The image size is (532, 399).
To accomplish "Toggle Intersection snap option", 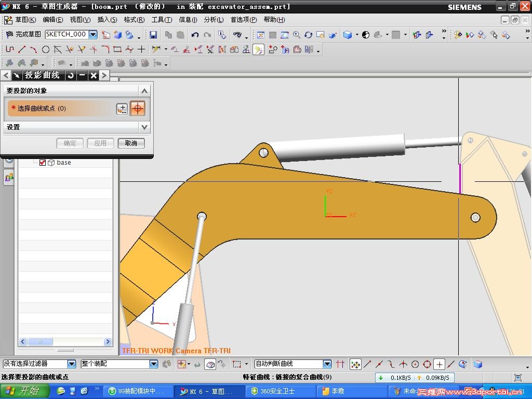I will [x=403, y=364].
